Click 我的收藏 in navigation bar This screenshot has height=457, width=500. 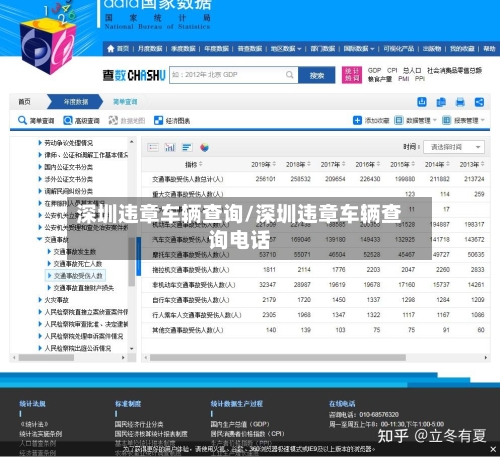point(462,49)
